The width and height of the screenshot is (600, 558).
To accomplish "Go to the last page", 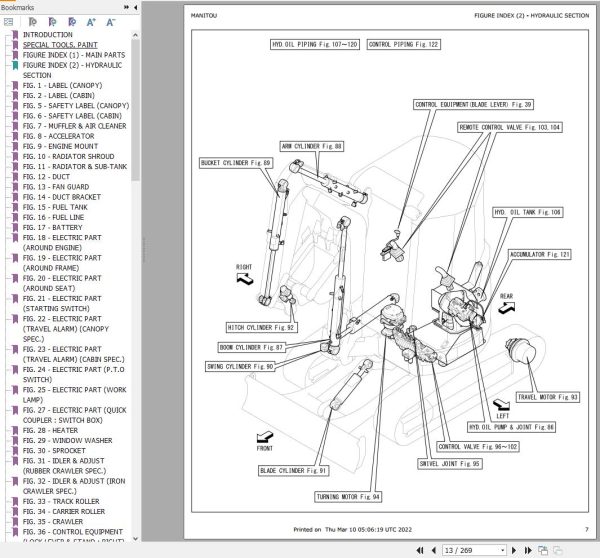I will (528, 550).
